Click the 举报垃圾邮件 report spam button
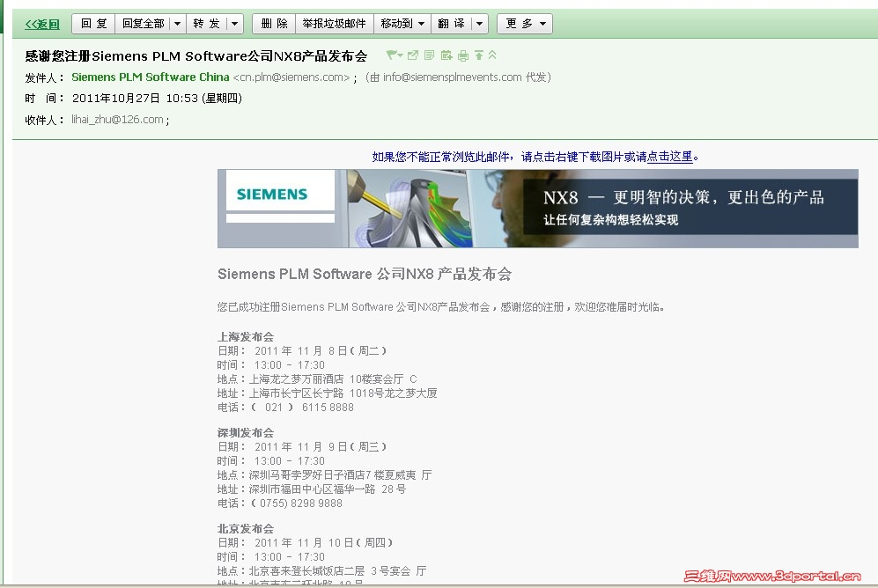This screenshot has height=588, width=878. (335, 24)
